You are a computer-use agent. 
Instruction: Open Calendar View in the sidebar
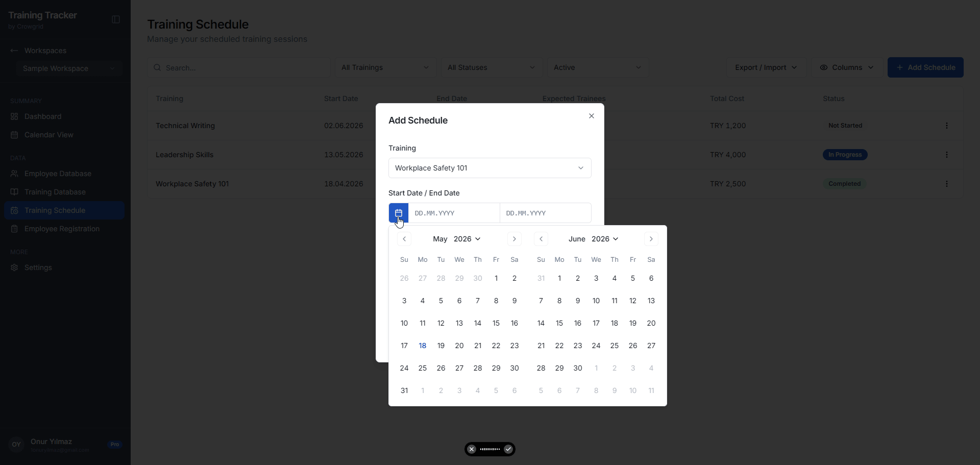pyautogui.click(x=64, y=135)
